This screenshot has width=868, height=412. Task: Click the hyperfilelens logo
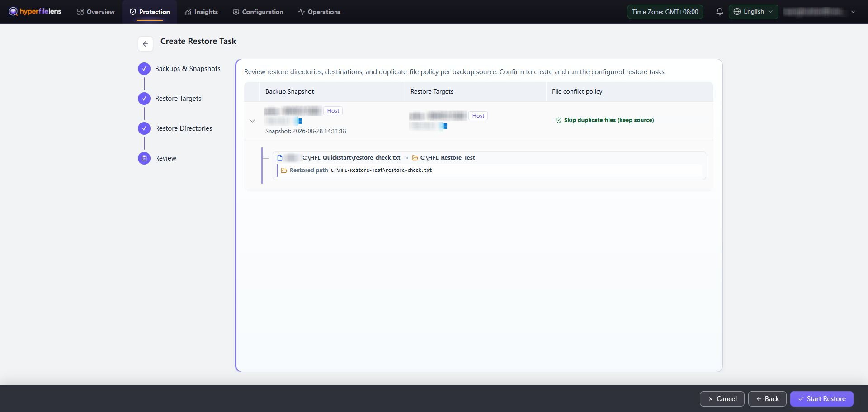coord(35,11)
